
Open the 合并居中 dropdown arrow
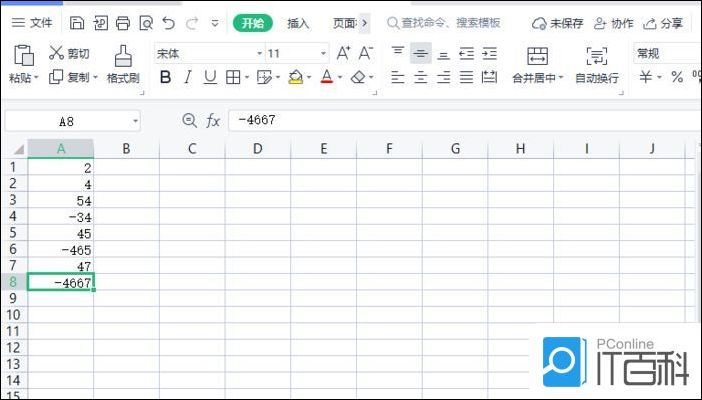[x=561, y=78]
